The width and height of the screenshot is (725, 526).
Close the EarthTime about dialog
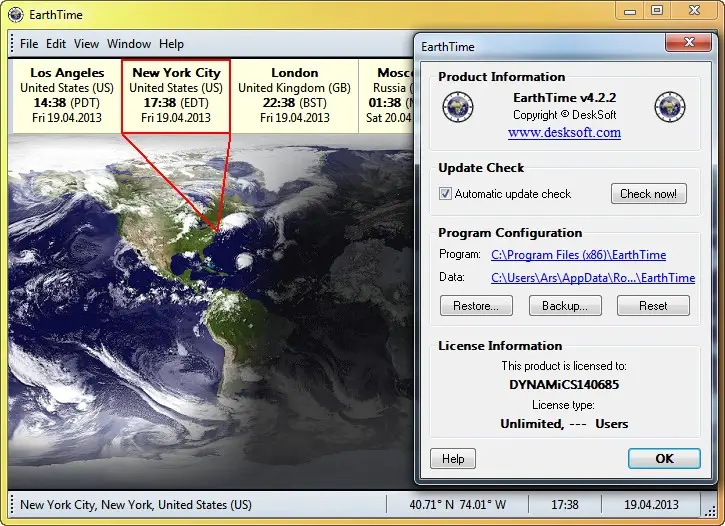(689, 43)
